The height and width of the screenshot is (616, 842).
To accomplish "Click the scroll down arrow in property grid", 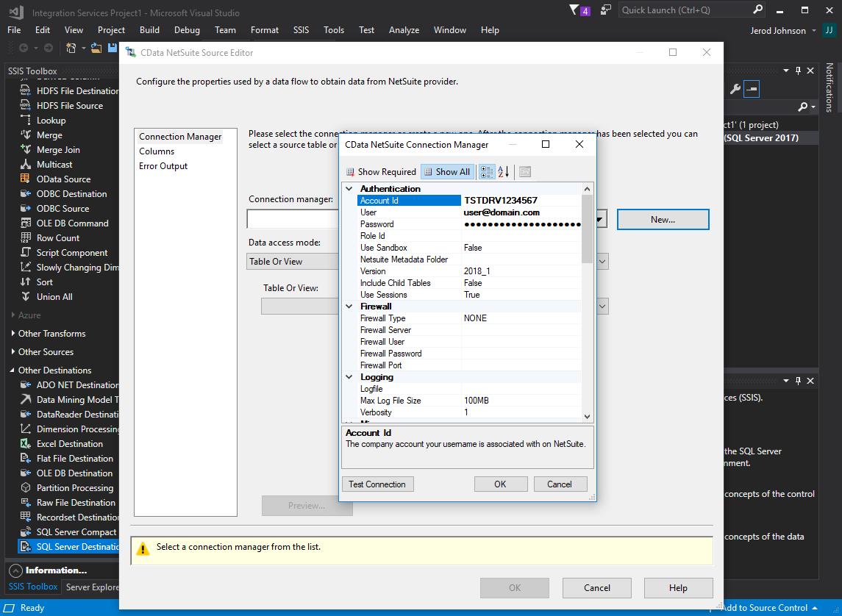I will coord(587,416).
